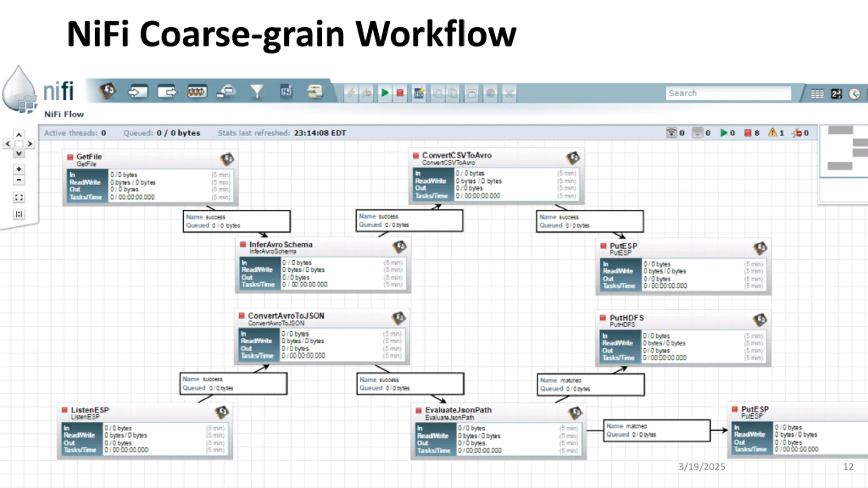Click the stats last refreshed time
The height and width of the screenshot is (488, 868).
[320, 133]
